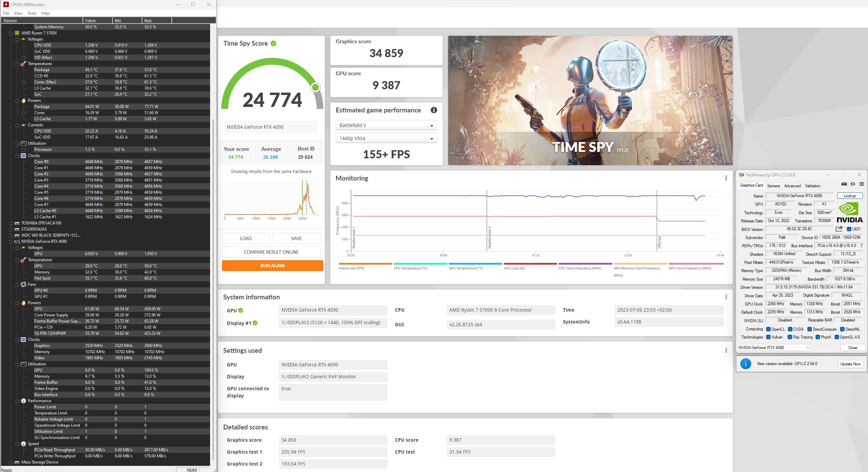This screenshot has width=868, height=472.
Task: Open HWMonitor Tools menu
Action: [x=32, y=13]
